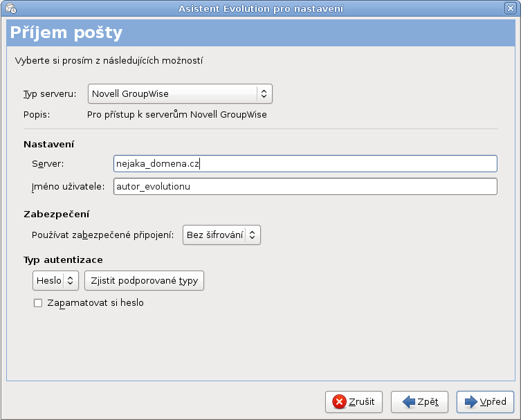
Task: Open the Bez šifrování encryption dropdown
Action: tap(221, 235)
